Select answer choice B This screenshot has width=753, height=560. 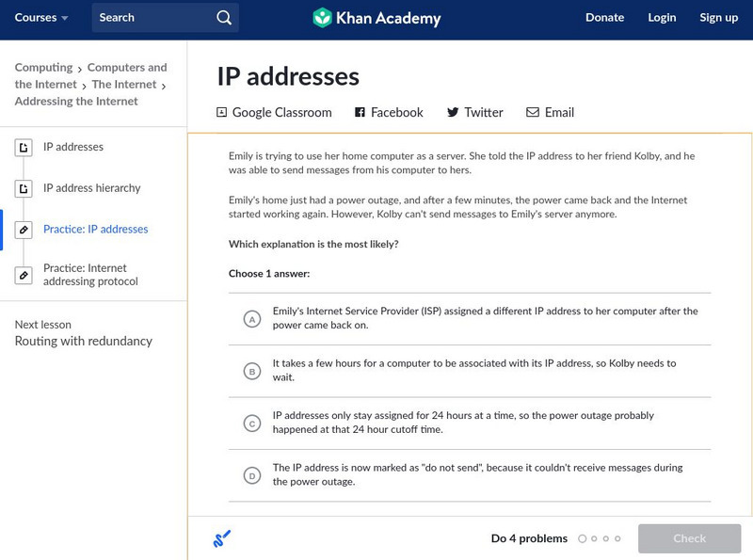coord(251,371)
